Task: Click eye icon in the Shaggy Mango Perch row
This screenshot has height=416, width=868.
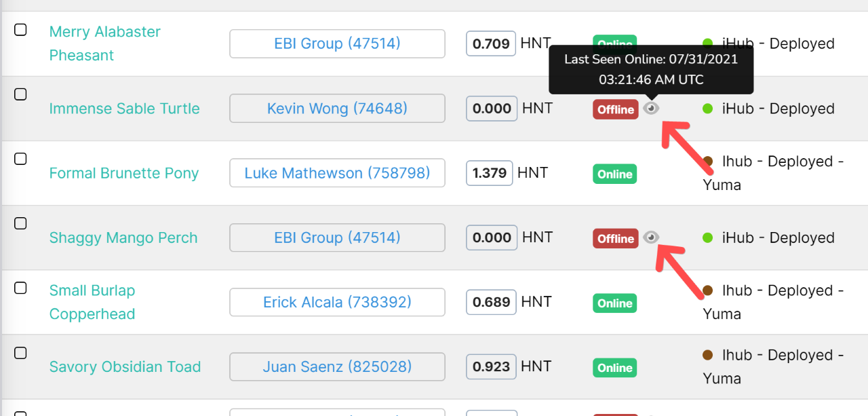Action: (x=651, y=237)
